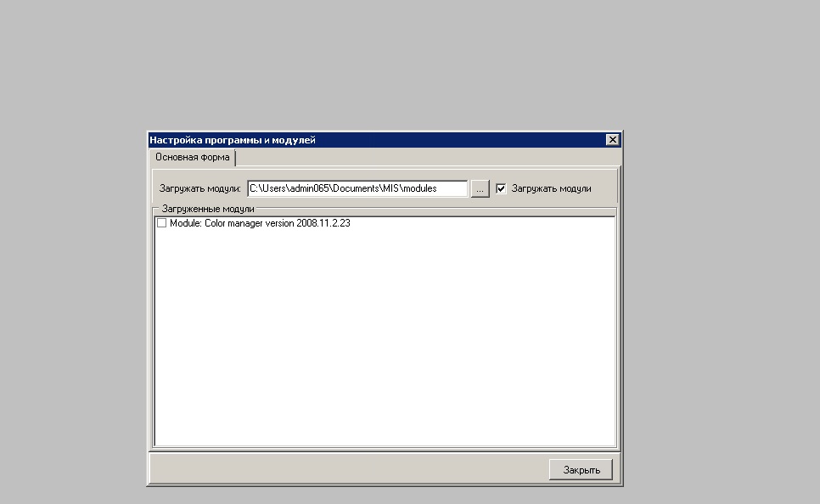This screenshot has height=504, width=820.
Task: Close the Настройка программы и модулей dialog
Action: [612, 140]
